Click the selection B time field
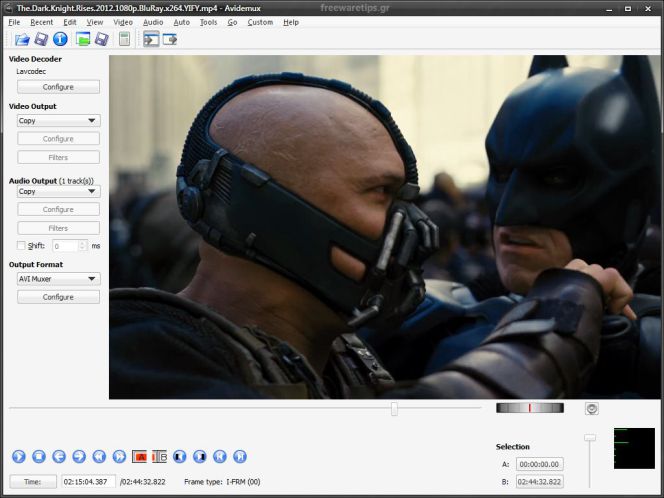The image size is (664, 498). point(540,482)
